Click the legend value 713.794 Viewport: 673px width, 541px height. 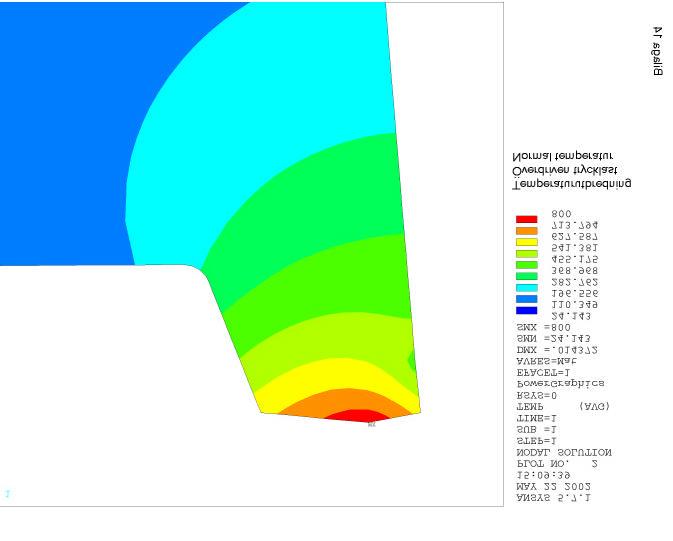(575, 225)
